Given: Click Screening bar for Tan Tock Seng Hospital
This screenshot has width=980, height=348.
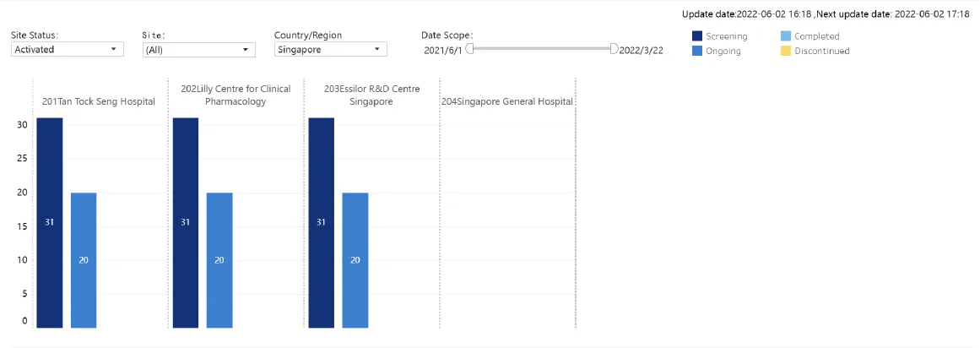Looking at the screenshot, I should coord(50,222).
